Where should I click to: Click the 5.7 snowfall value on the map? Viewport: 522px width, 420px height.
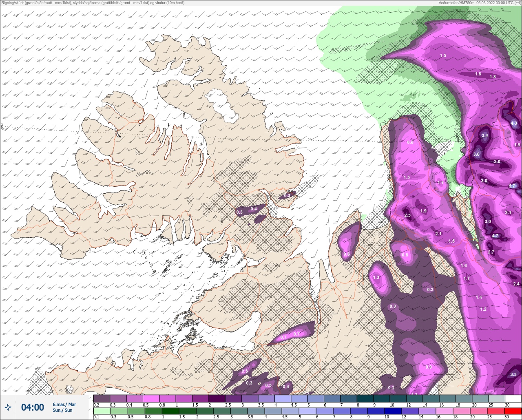(x=512, y=186)
